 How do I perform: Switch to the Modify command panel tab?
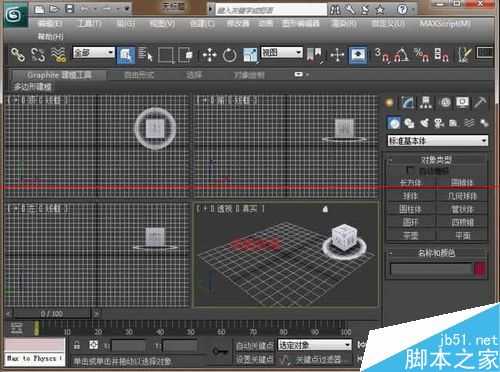pos(407,103)
